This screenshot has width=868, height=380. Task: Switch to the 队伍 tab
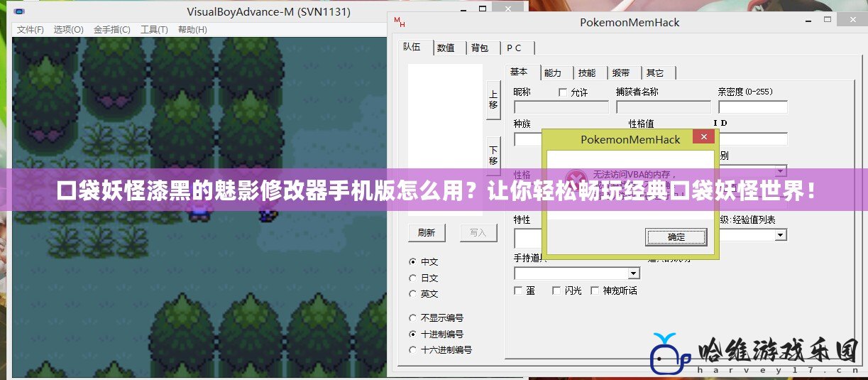(413, 47)
